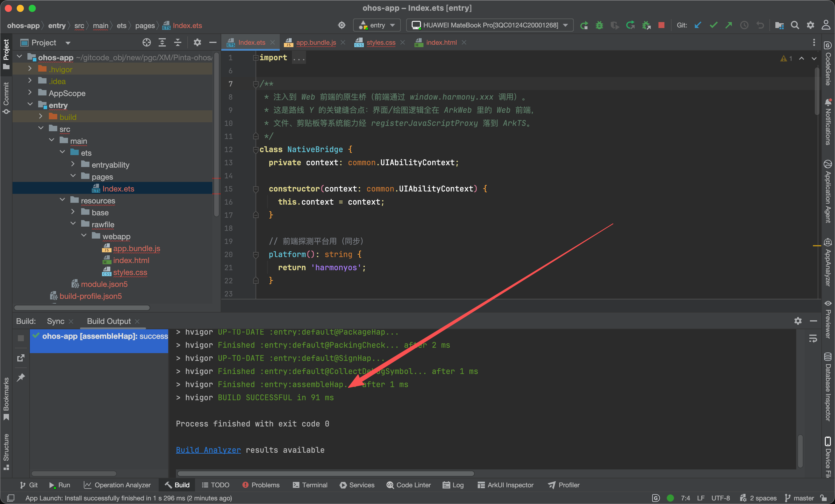Open the user account icon

pos(826,25)
